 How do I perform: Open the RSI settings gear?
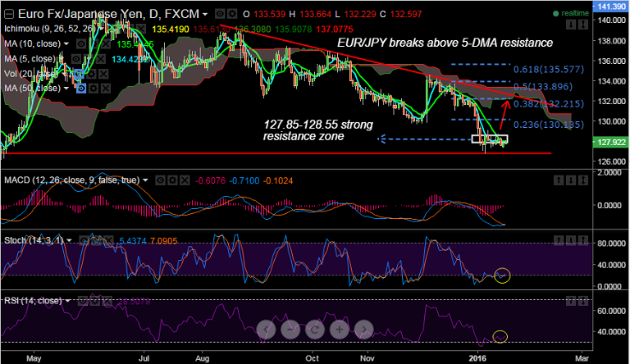(95, 301)
